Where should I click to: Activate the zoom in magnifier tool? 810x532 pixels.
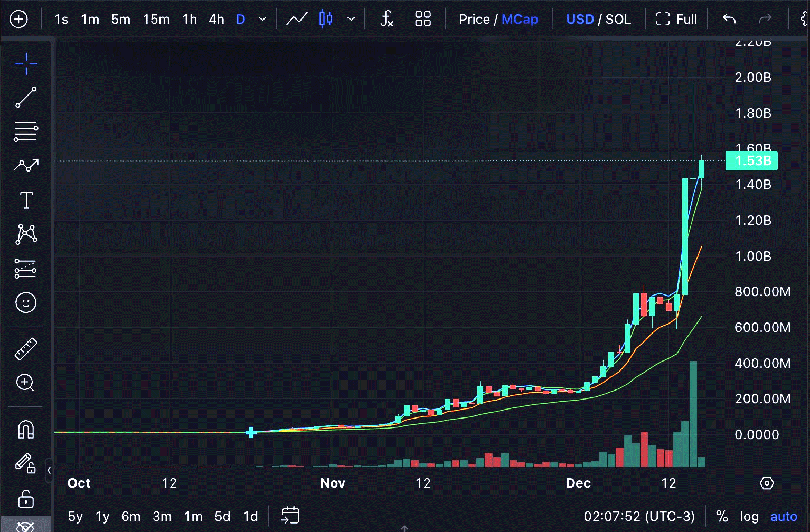coord(25,383)
